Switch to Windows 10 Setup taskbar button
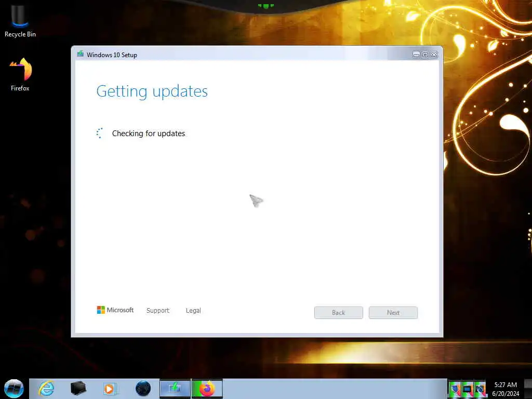Image resolution: width=532 pixels, height=399 pixels. point(175,389)
